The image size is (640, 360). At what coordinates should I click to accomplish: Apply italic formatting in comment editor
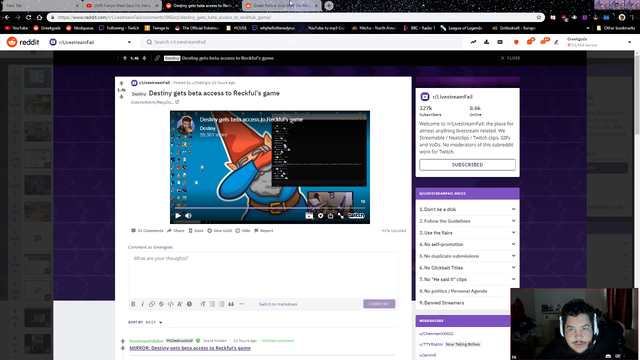pyautogui.click(x=142, y=304)
